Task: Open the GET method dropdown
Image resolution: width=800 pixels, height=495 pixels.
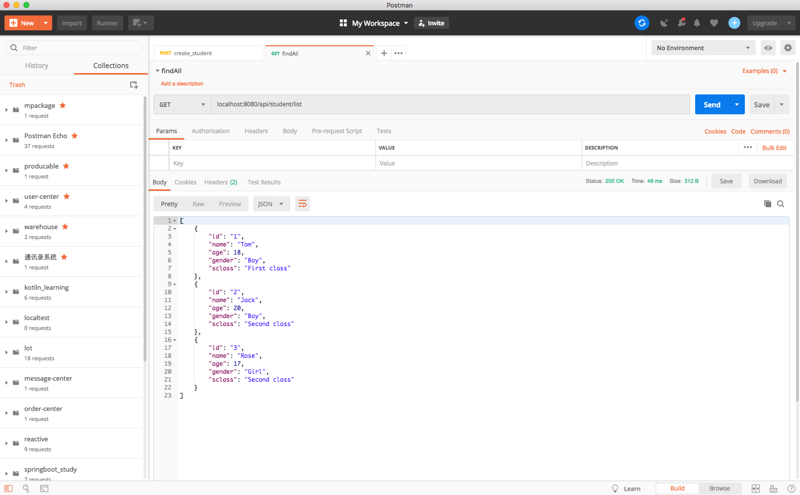Action: [x=182, y=104]
